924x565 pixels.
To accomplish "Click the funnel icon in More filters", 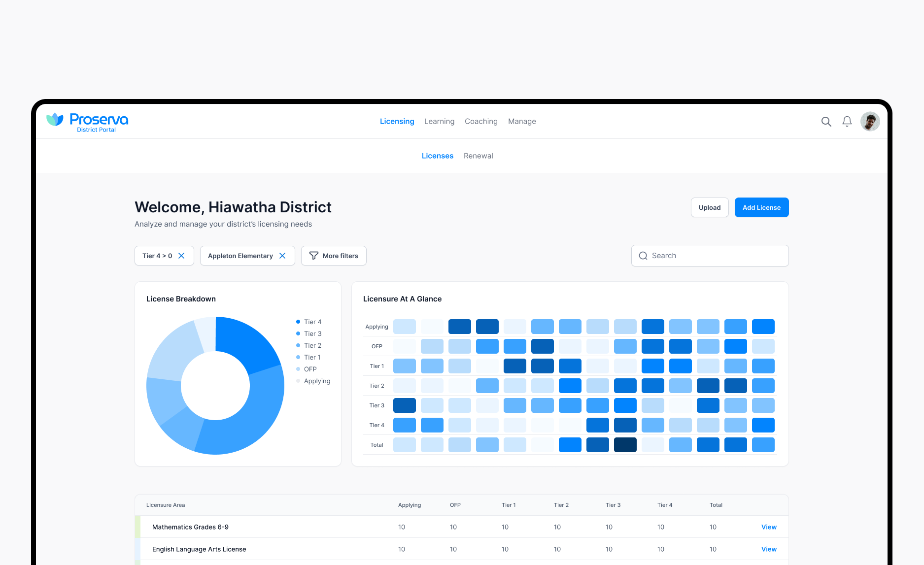I will click(313, 256).
